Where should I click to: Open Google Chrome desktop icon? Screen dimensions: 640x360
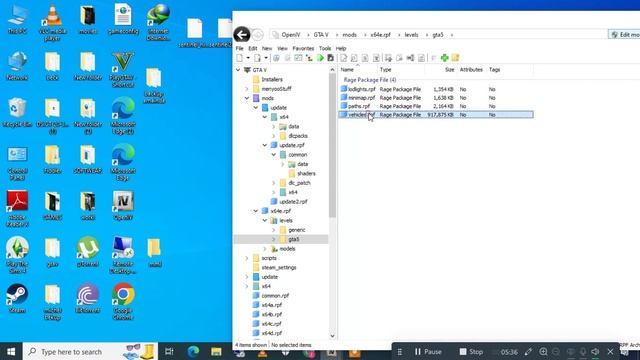click(122, 301)
